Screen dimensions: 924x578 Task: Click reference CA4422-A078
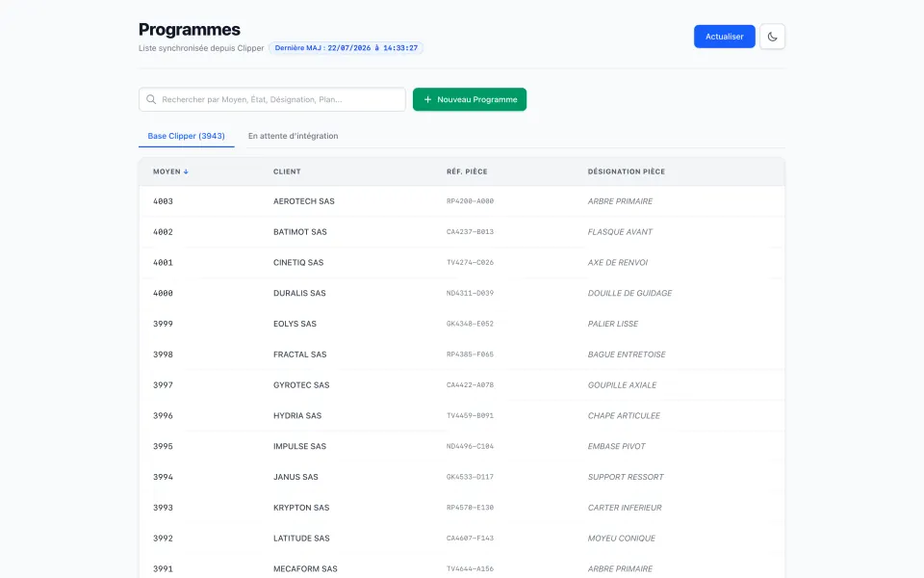click(471, 385)
